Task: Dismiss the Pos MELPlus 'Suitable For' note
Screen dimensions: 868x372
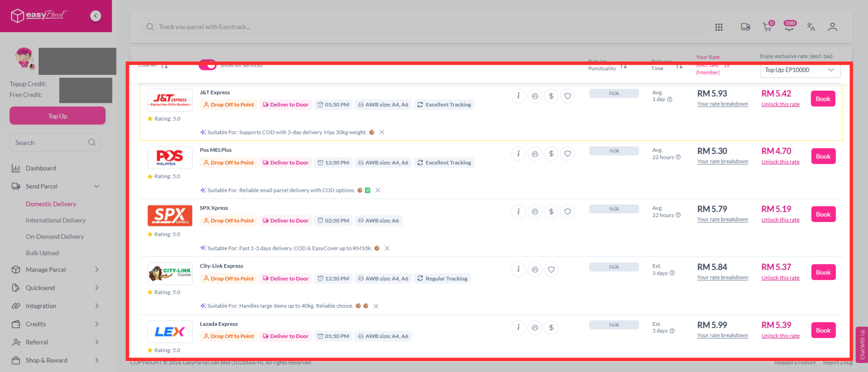Action: coord(377,191)
